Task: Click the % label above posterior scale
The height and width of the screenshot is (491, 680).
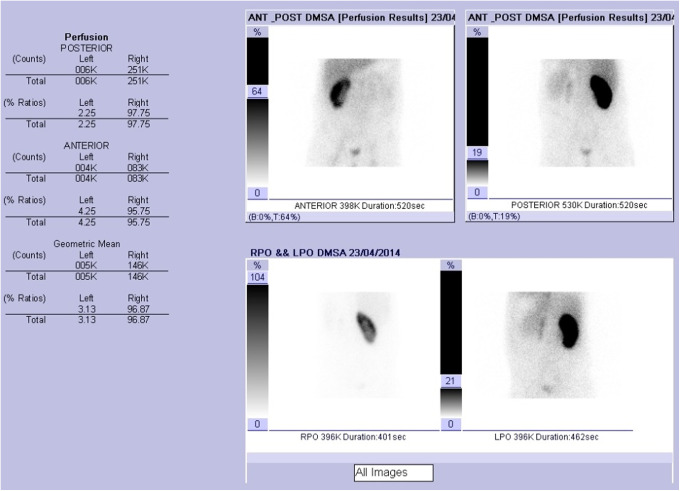Action: (x=477, y=32)
